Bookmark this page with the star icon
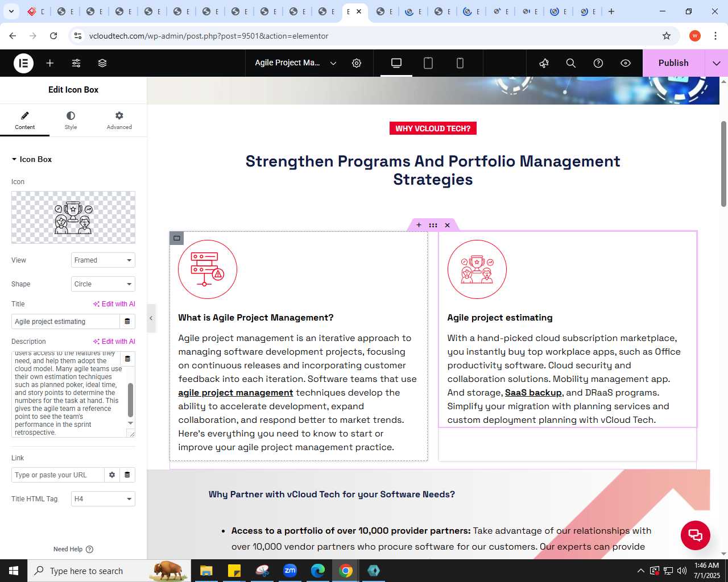This screenshot has height=582, width=728. click(667, 36)
